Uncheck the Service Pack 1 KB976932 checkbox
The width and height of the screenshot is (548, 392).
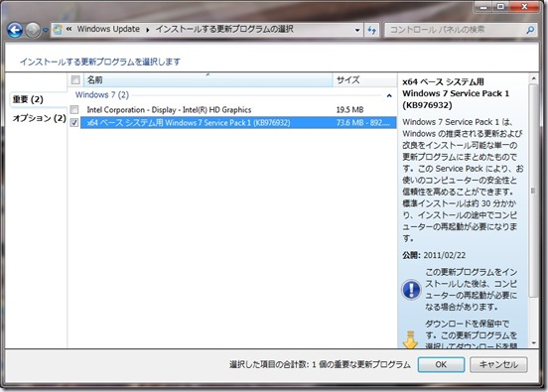[x=74, y=123]
